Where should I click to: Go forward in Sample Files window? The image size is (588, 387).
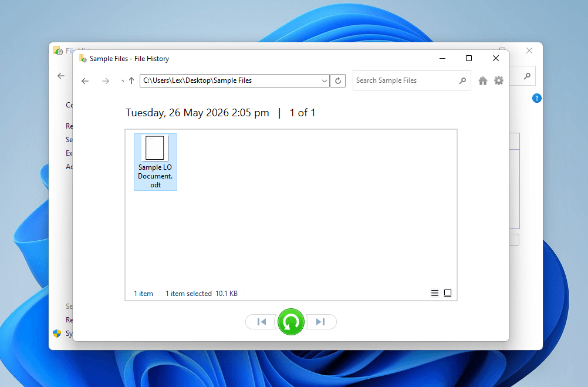tap(106, 80)
